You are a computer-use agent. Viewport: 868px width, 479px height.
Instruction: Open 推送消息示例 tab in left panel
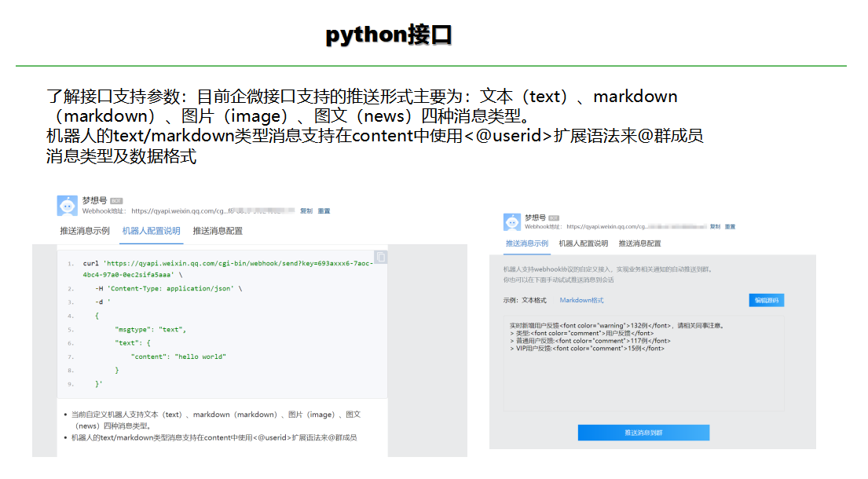85,231
